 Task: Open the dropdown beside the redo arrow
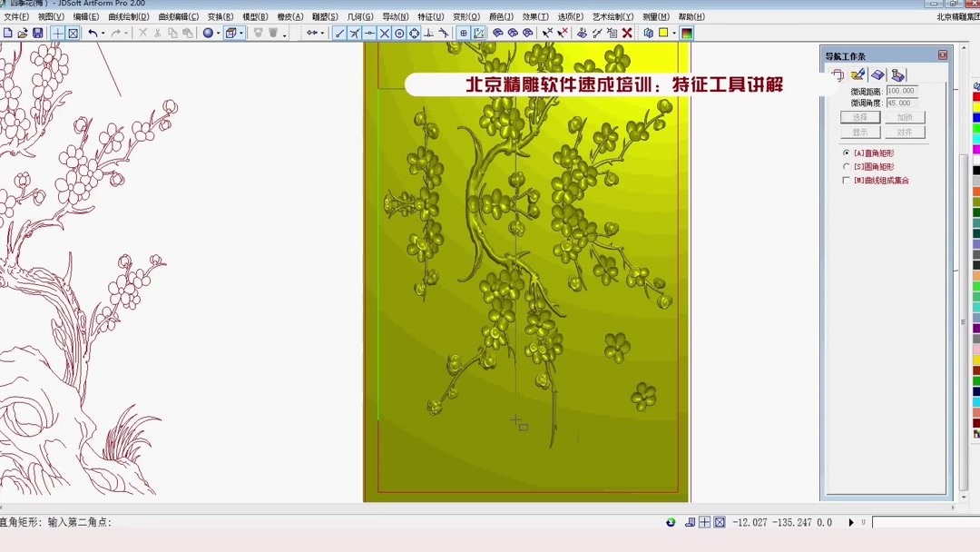pyautogui.click(x=125, y=34)
